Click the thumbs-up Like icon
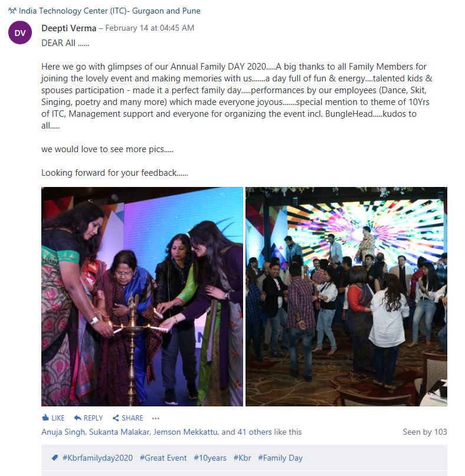The image size is (465, 476). [x=45, y=418]
